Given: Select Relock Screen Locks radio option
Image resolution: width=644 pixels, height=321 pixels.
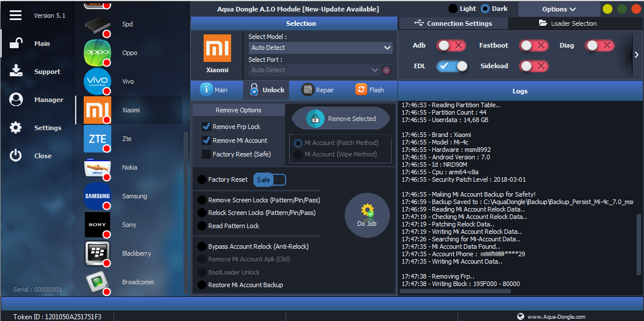Looking at the screenshot, I should 202,213.
